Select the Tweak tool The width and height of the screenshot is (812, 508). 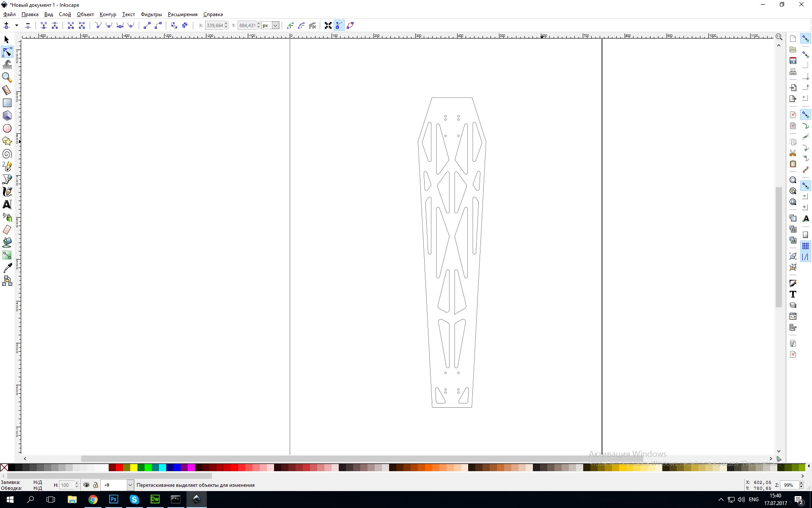pyautogui.click(x=7, y=65)
